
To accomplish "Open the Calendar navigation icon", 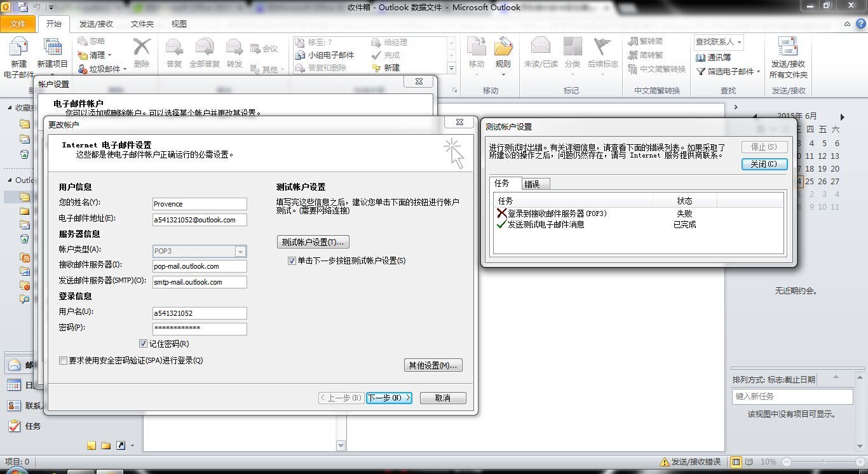I will click(x=14, y=385).
